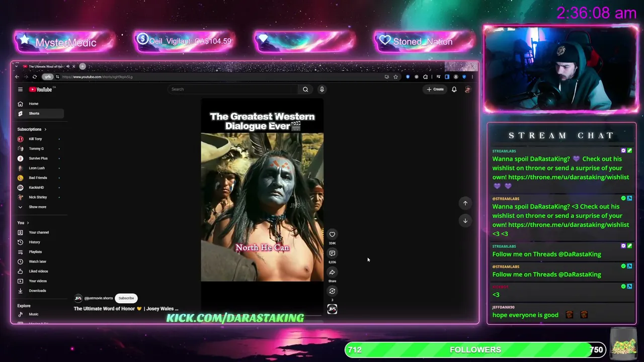Open the YouTube guide hamburger menu
644x362 pixels.
pyautogui.click(x=20, y=89)
